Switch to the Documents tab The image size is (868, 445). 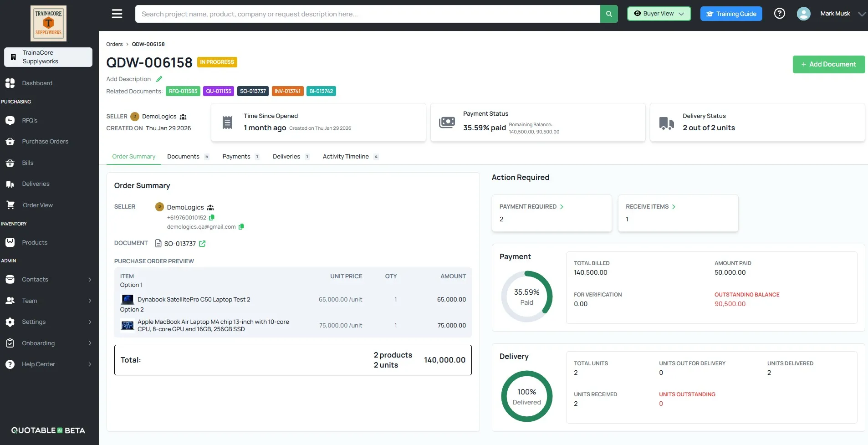183,156
